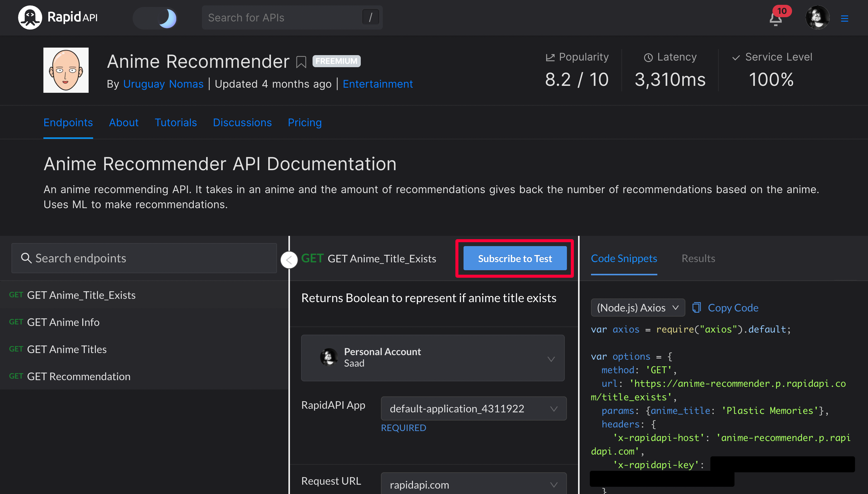Click the RapidAPI octopus logo
Screen dimensions: 868x494
coord(30,17)
